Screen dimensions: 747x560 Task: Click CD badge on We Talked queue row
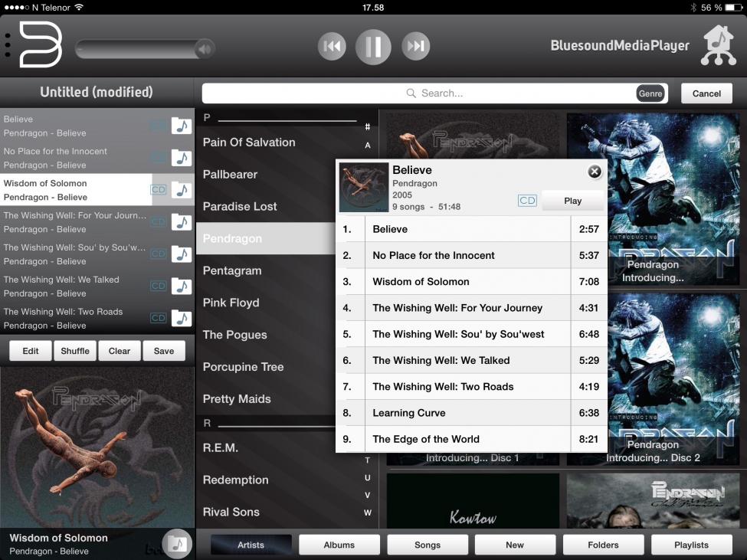click(158, 286)
